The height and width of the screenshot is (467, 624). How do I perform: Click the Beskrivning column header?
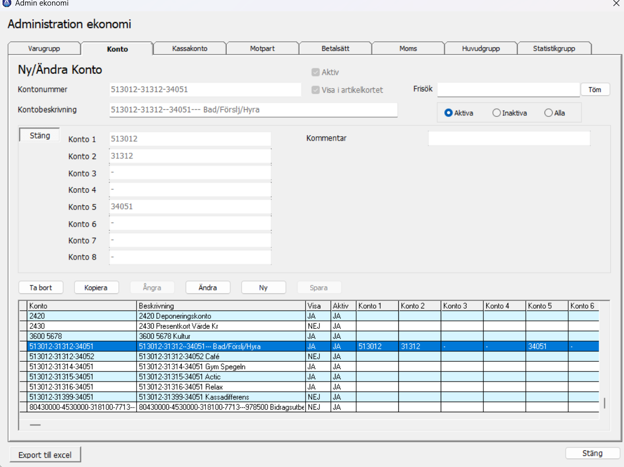221,306
